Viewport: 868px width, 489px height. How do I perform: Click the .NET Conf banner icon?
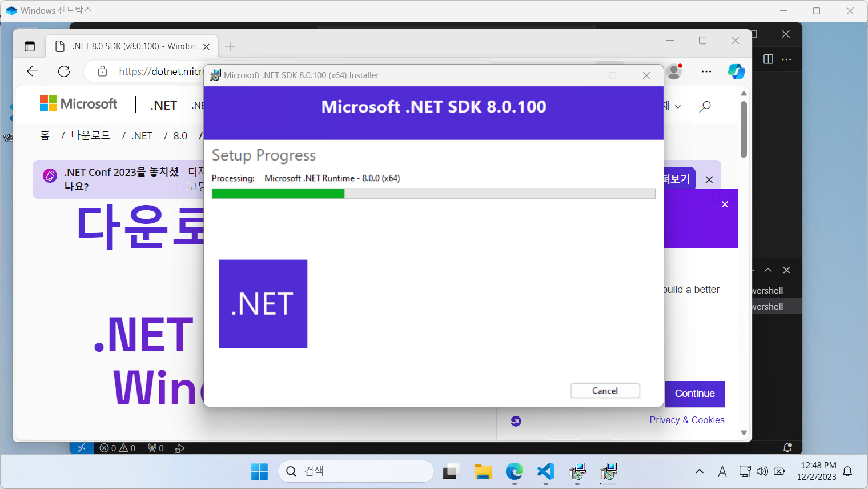tap(50, 176)
